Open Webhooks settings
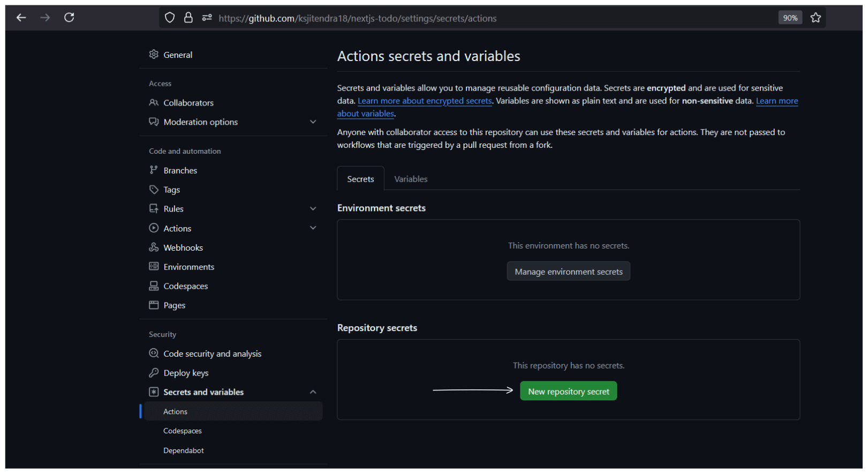Screen dimensions: 868x474 point(183,247)
